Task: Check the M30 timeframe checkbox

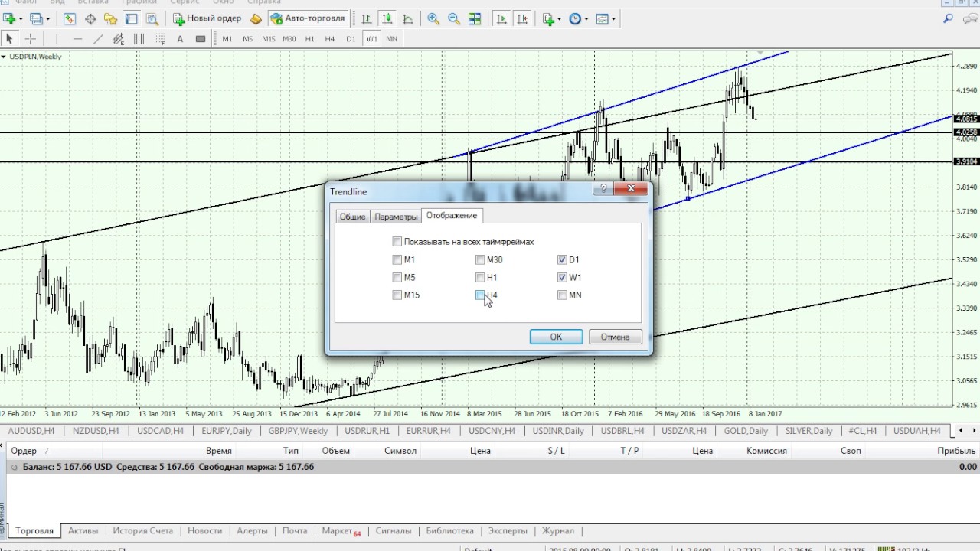Action: [x=480, y=259]
